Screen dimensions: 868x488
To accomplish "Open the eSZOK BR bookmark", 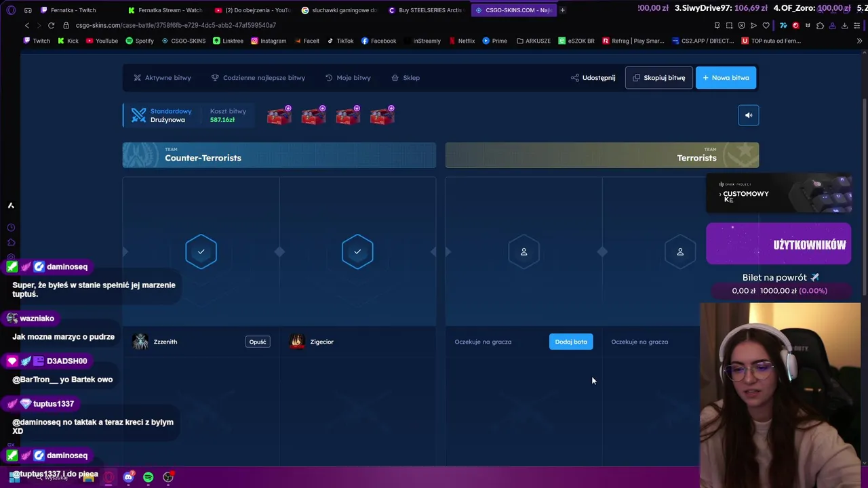I will point(576,41).
